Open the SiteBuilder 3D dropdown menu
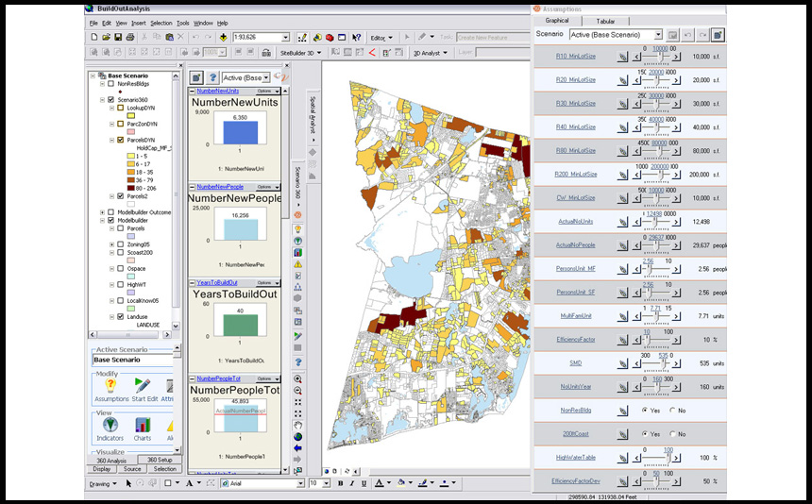This screenshot has width=812, height=504. click(x=301, y=53)
